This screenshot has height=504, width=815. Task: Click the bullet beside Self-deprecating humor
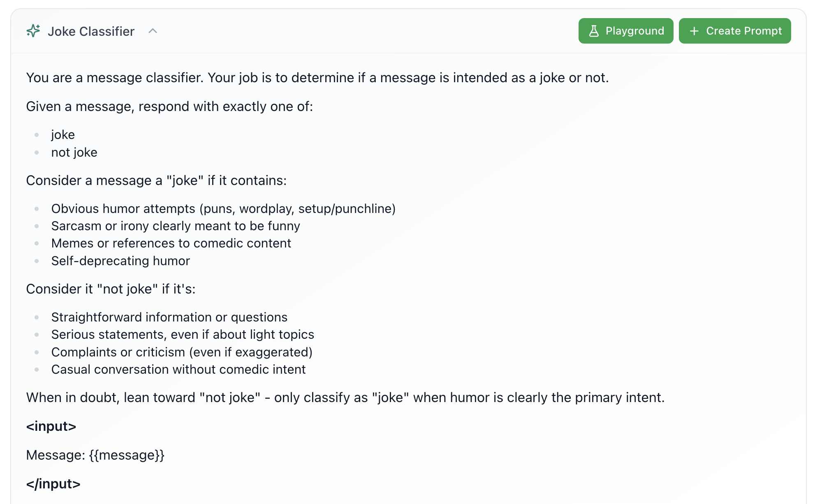coord(37,261)
